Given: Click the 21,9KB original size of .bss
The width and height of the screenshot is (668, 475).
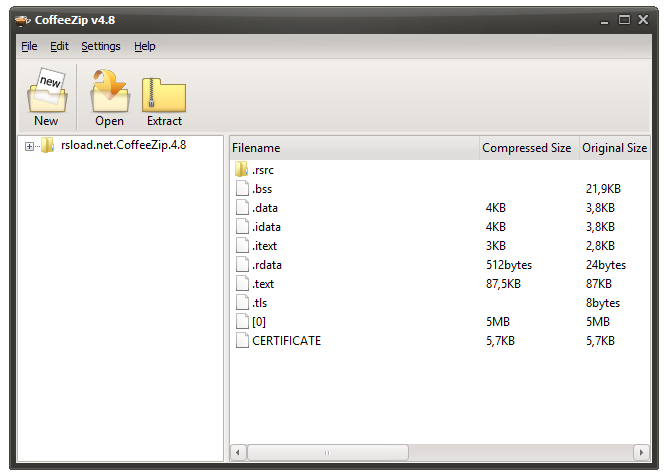Looking at the screenshot, I should point(603,189).
